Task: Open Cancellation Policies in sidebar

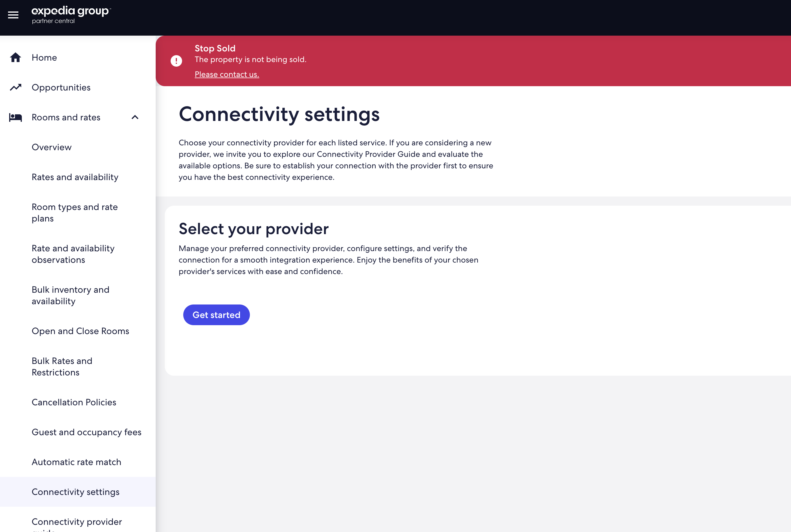Action: coord(74,402)
